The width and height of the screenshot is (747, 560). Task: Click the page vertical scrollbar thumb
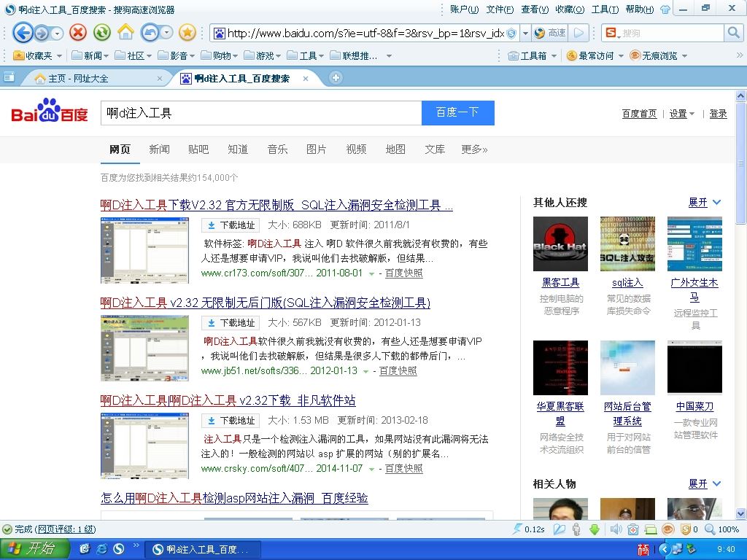click(x=741, y=163)
